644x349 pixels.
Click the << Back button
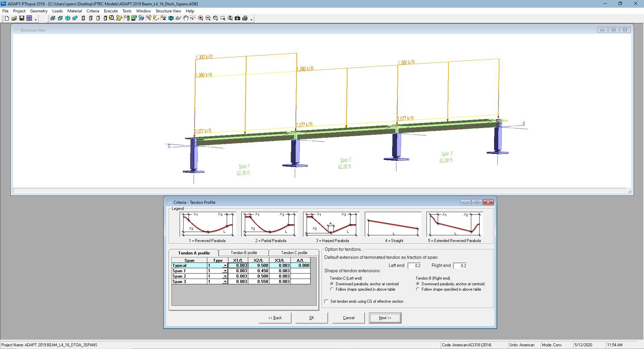pos(275,318)
